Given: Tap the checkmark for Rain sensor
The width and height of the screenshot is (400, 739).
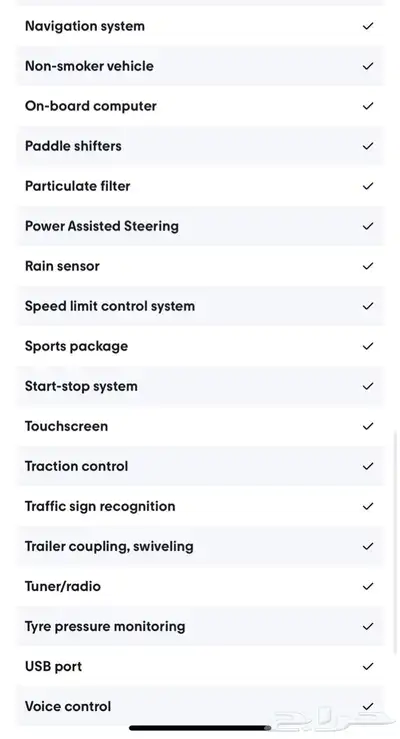Looking at the screenshot, I should [x=368, y=266].
